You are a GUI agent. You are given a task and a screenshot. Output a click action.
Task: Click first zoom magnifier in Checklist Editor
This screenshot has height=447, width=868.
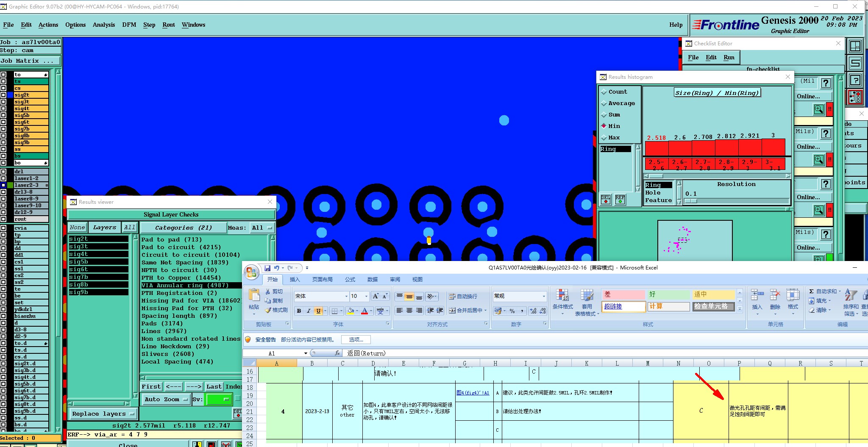point(819,109)
